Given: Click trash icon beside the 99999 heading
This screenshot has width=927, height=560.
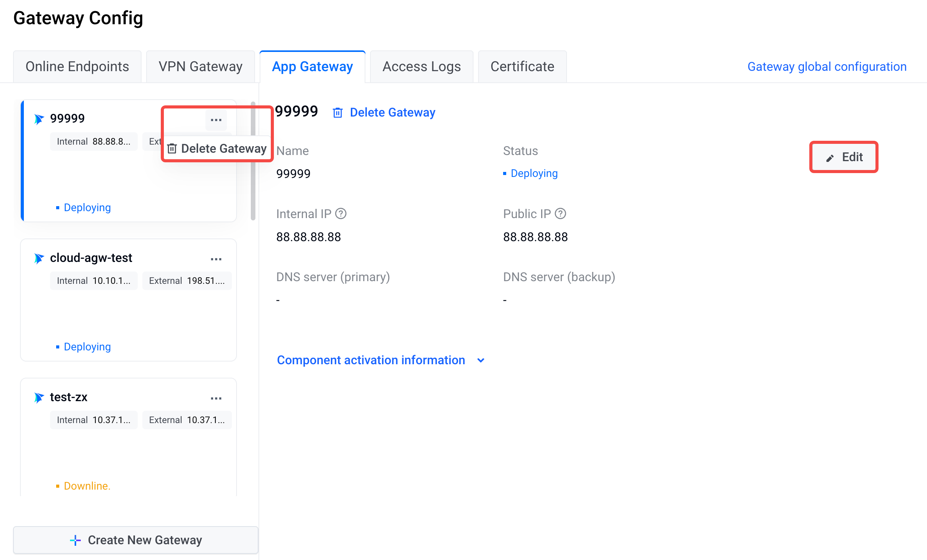Looking at the screenshot, I should [338, 113].
